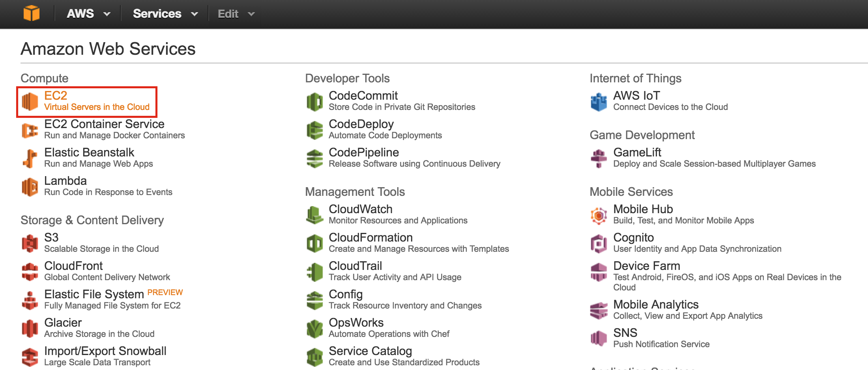868x370 pixels.
Task: Click the CloudWatch icon
Action: pos(315,215)
